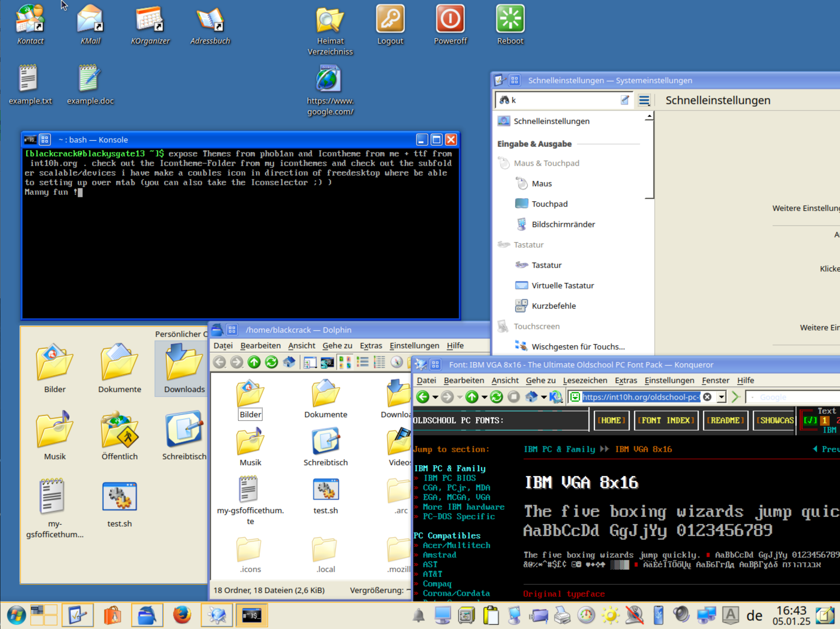Switch Dolphin to icons view mode
Image resolution: width=840 pixels, height=629 pixels.
(x=345, y=363)
